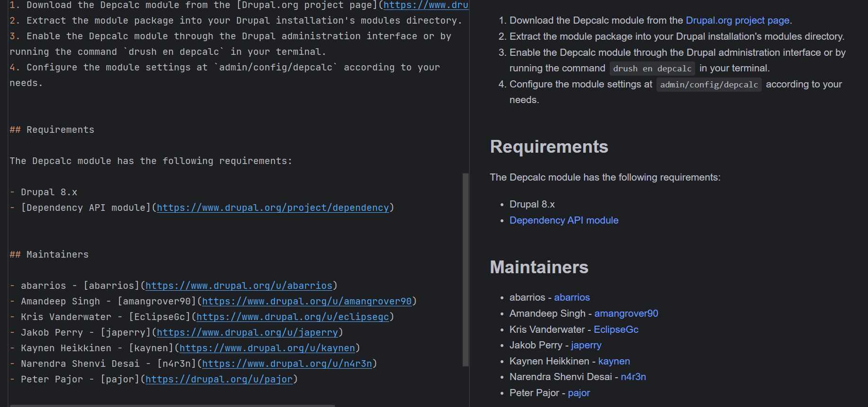The width and height of the screenshot is (868, 407).
Task: Place cursor on the '## Requirements' editor line
Action: tap(60, 130)
